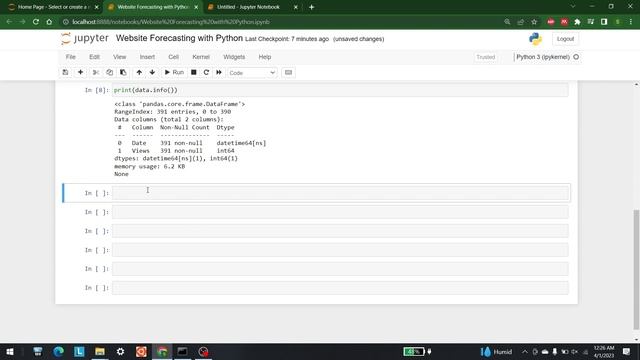Open the red ABP extension icon
This screenshot has height=360, width=640.
[x=551, y=22]
